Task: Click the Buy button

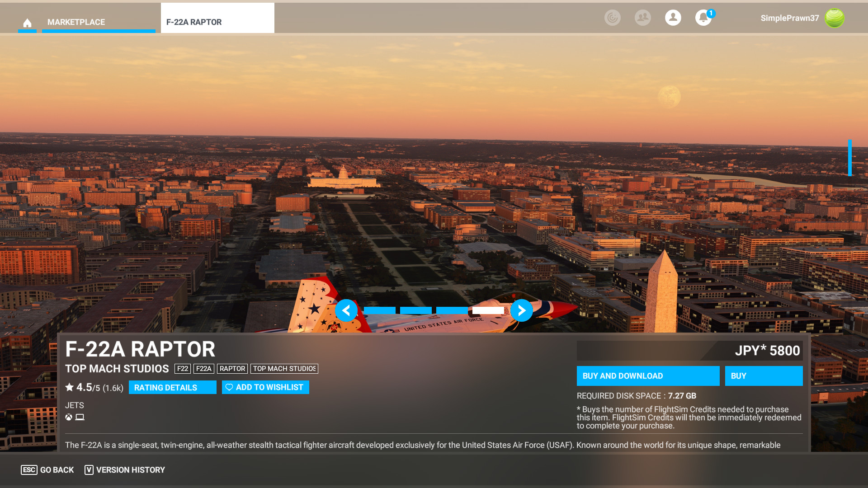Action: 764,376
